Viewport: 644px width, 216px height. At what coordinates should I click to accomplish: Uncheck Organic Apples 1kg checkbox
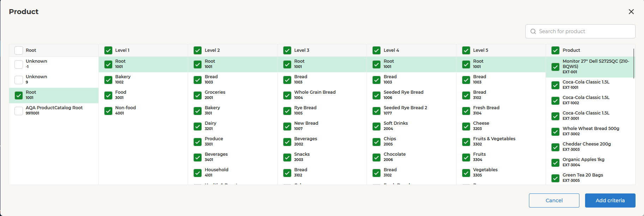(x=555, y=163)
